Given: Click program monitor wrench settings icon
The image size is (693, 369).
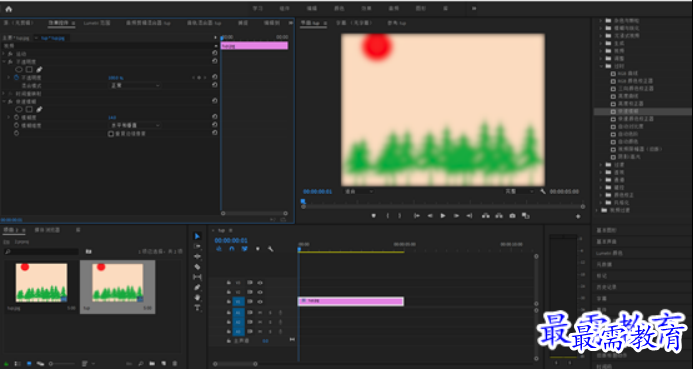Looking at the screenshot, I should point(543,191).
